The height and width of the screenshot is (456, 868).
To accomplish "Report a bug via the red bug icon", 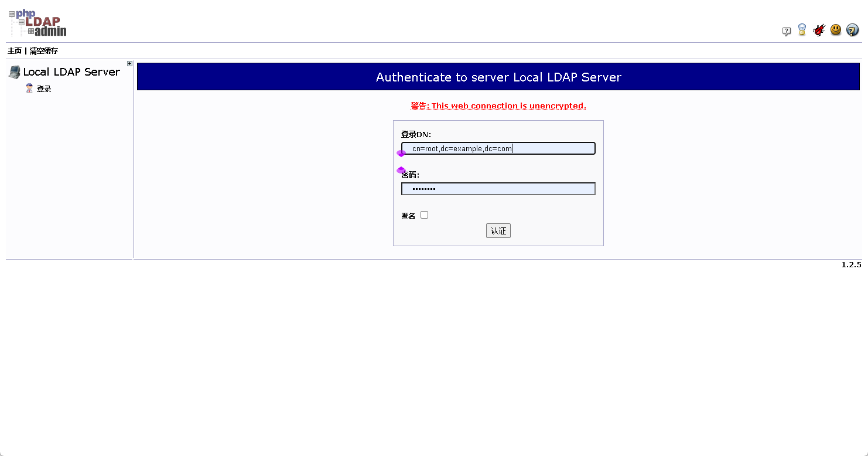I will [x=819, y=30].
